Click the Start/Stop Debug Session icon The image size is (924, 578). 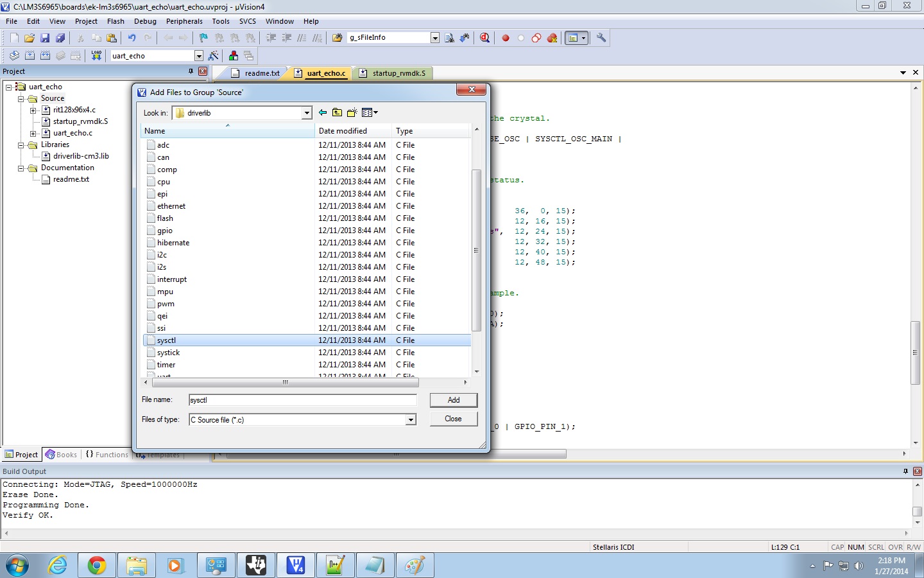tap(485, 38)
